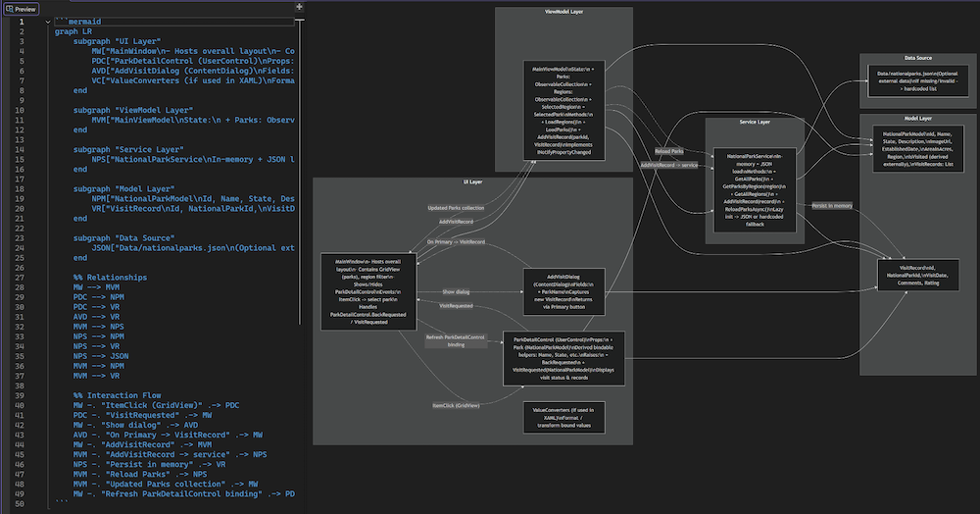
Task: Click the 'UI Layer' subgraph title in diagram
Action: (x=472, y=182)
